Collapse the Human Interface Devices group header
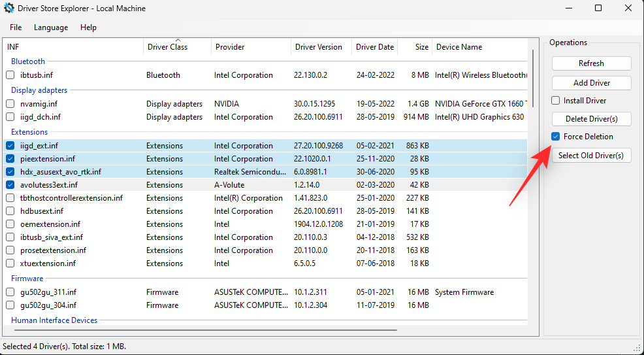This screenshot has width=644, height=355. point(54,320)
